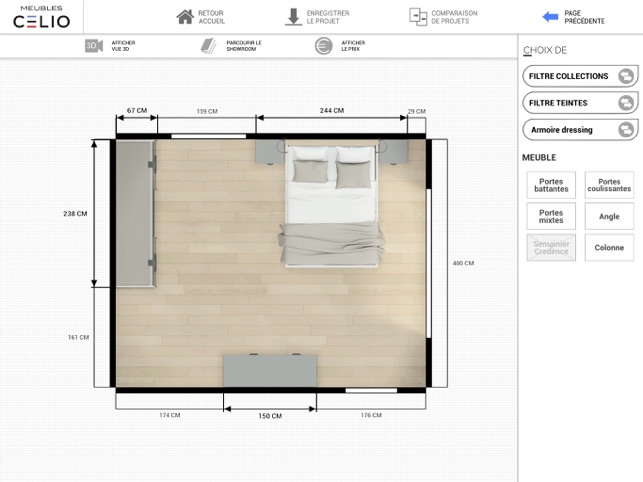Click the 176 CM dimension label
Viewport: 643px width, 482px height.
coord(371,415)
